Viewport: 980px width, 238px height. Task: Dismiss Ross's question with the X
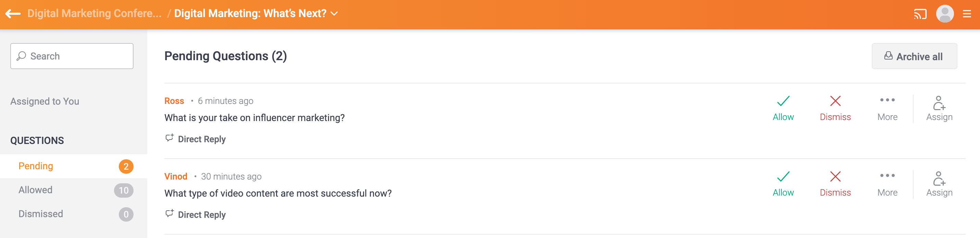coord(835,108)
